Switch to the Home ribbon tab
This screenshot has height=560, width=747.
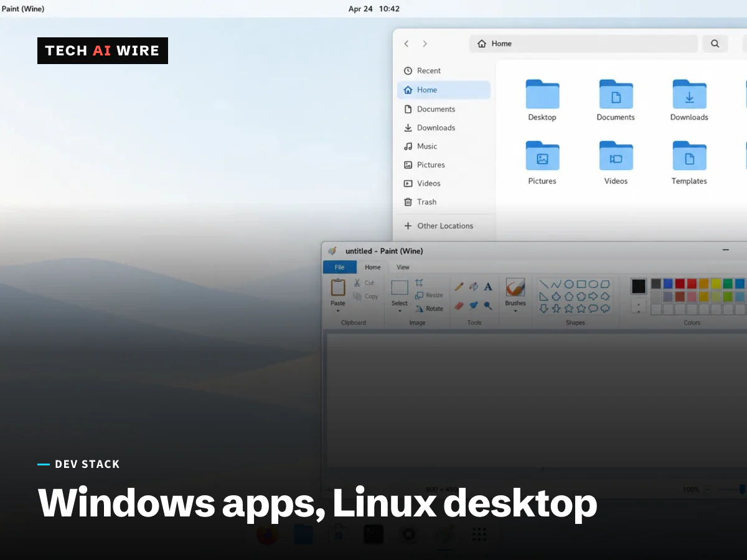click(x=373, y=267)
